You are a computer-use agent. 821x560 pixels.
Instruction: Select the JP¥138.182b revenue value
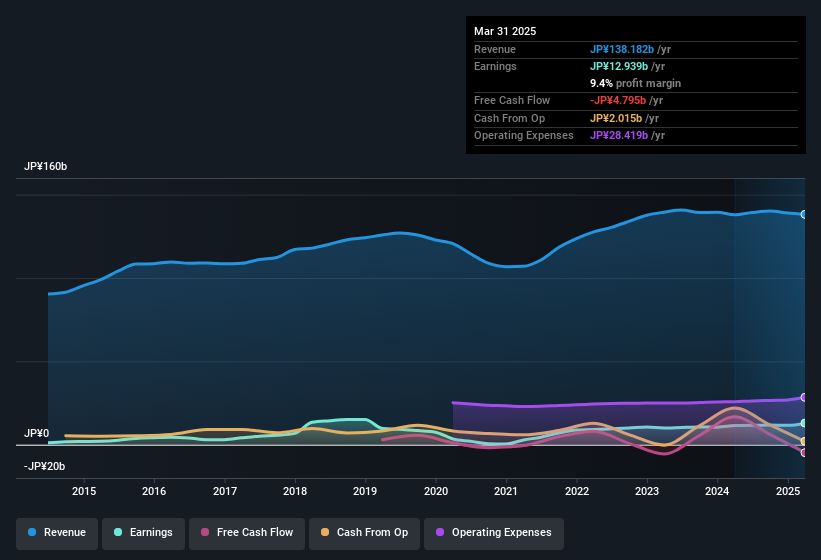click(x=622, y=49)
